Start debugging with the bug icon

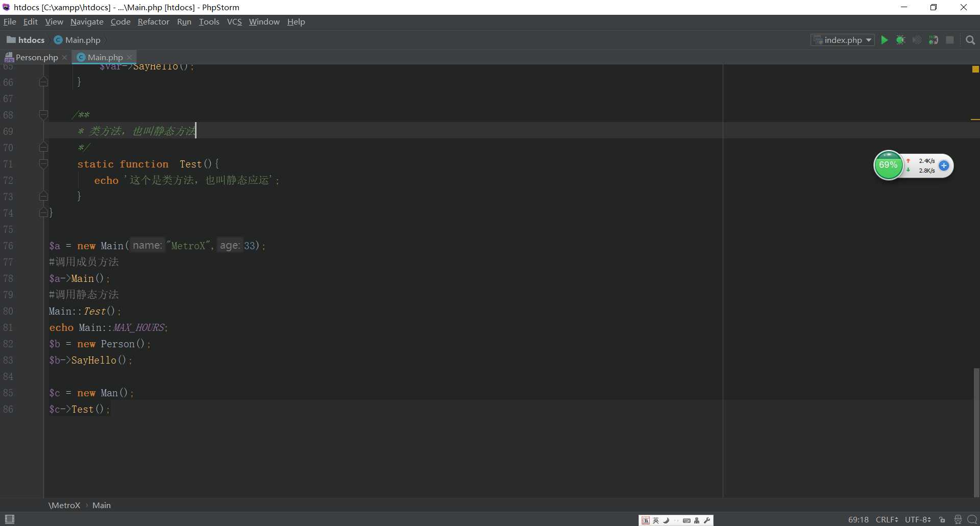point(901,40)
